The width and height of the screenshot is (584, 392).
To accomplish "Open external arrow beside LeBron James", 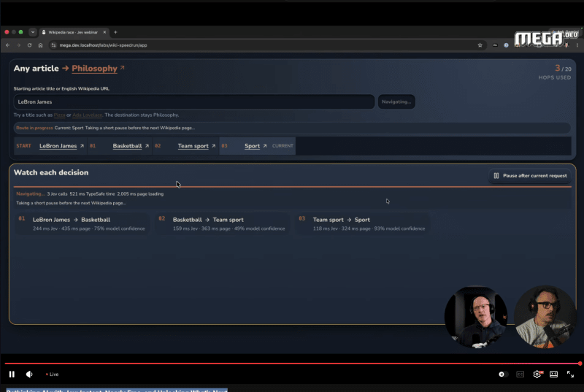I will (82, 146).
